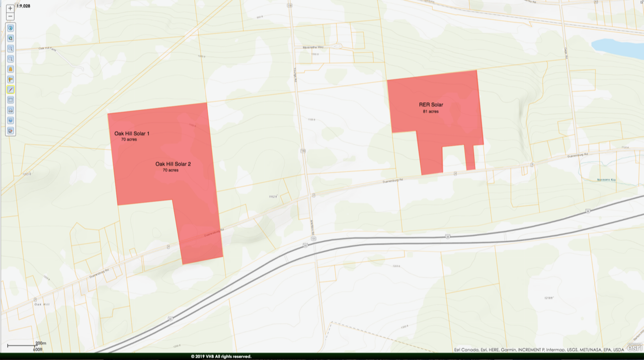Open help with the question mark icon
The width and height of the screenshot is (644, 360).
point(11,120)
